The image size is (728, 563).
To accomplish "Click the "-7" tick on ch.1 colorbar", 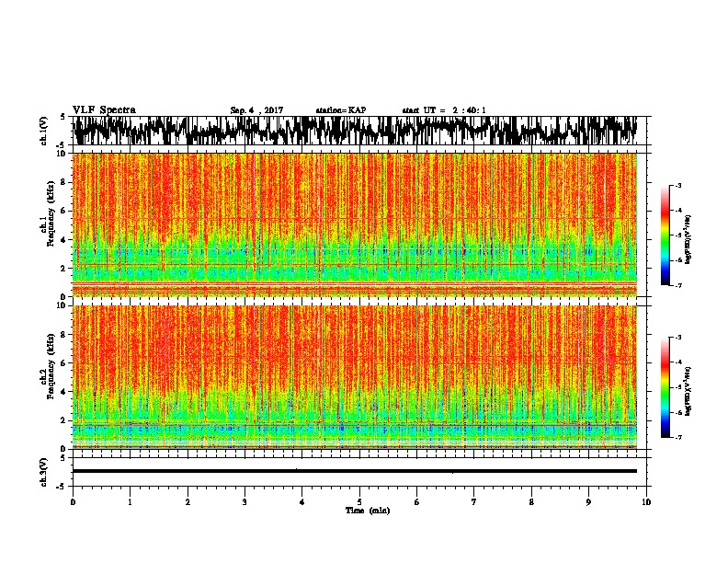I will [x=678, y=285].
